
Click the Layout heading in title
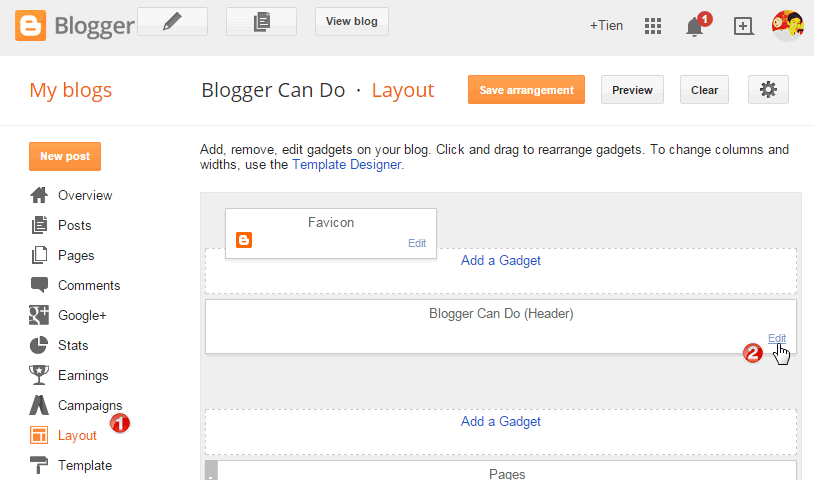pyautogui.click(x=402, y=90)
